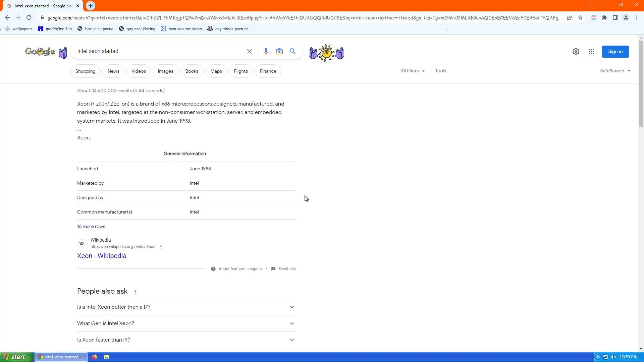This screenshot has width=644, height=362.
Task: Open Google apps grid icon
Action: [x=591, y=52]
